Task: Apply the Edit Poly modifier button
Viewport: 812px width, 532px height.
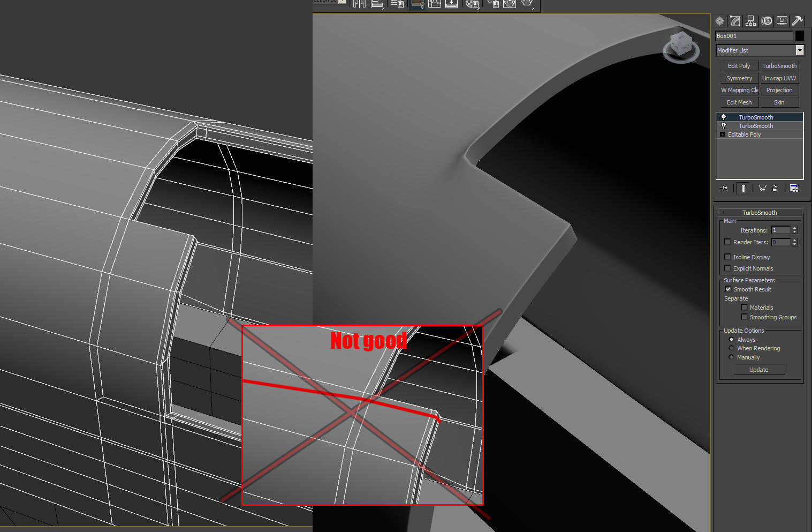Action: 739,66
